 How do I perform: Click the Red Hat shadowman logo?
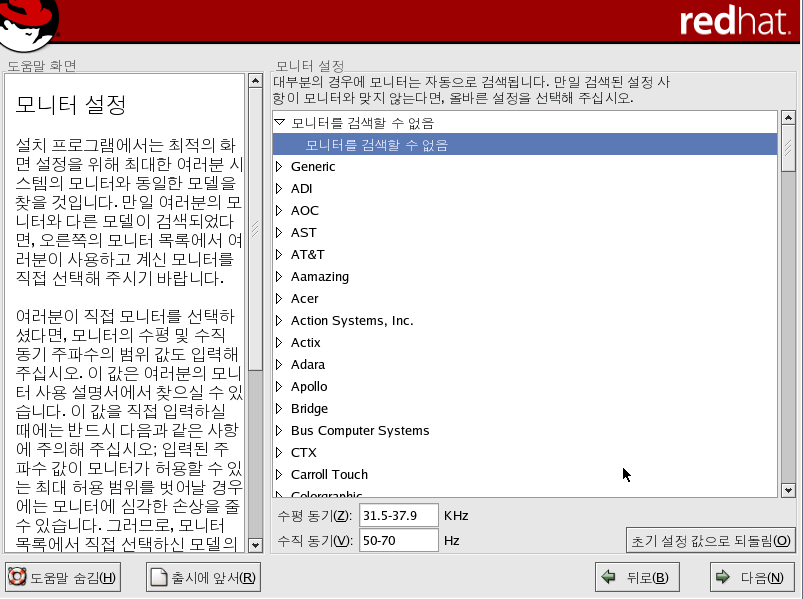tap(29, 24)
